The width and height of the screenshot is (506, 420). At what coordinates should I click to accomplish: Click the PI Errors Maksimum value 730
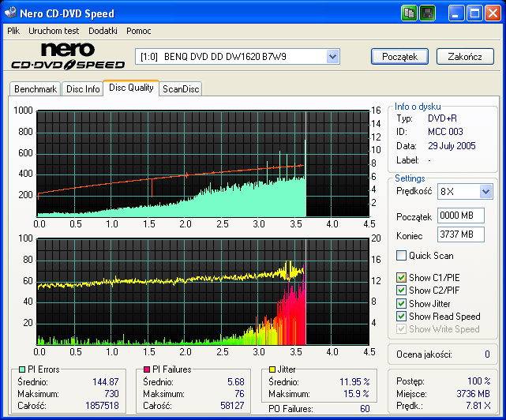111,394
